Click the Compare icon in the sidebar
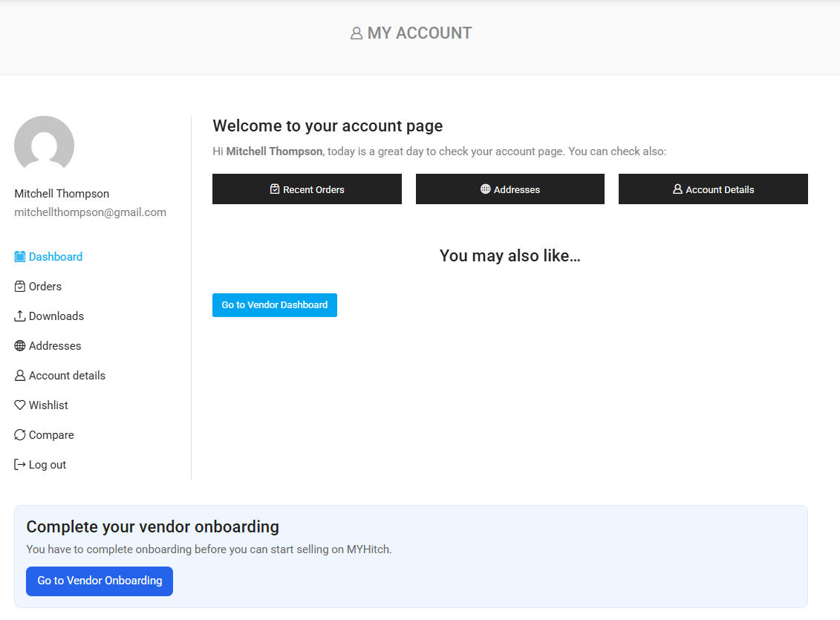The width and height of the screenshot is (840, 620). [19, 434]
